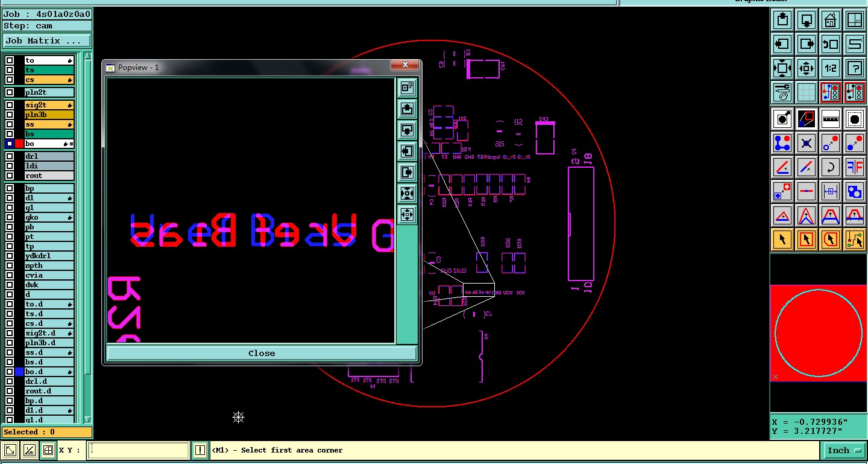Select layer name sig2t.d
868x464 pixels.
tap(49, 333)
